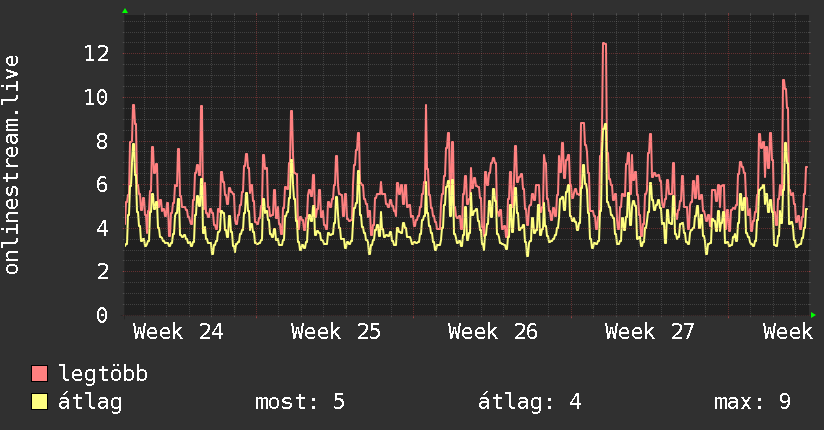
Task: Click the y-axis value 6
Action: tap(102, 185)
